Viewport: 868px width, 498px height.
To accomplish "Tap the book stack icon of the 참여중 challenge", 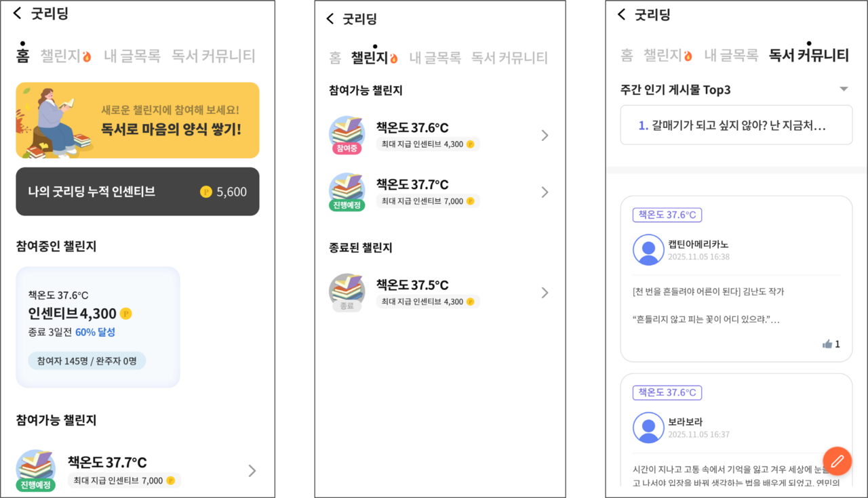I will (x=347, y=133).
